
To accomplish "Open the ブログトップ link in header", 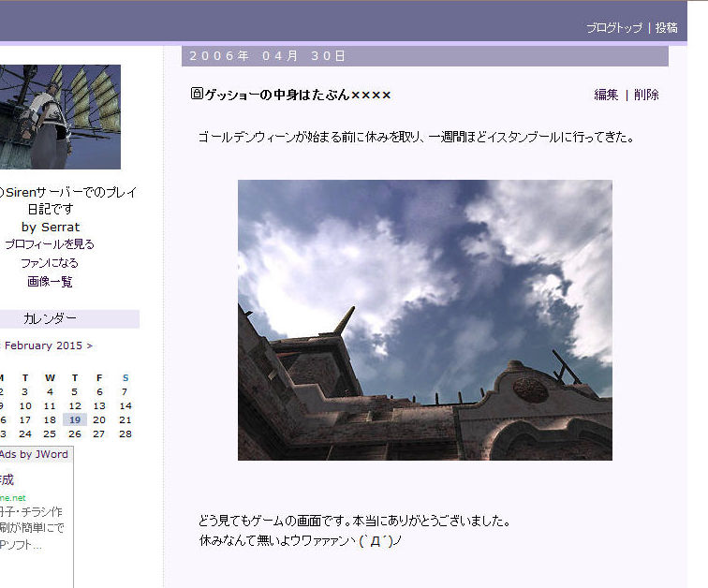I will [x=614, y=28].
